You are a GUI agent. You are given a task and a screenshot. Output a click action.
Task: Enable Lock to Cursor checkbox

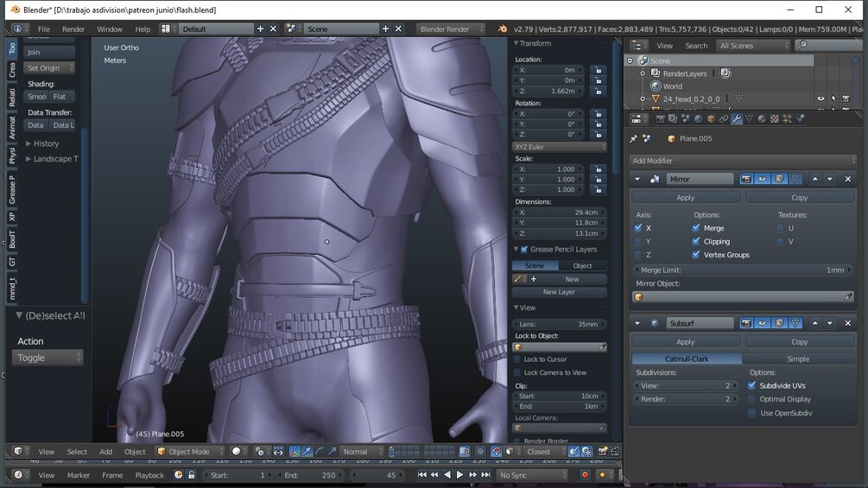click(517, 359)
